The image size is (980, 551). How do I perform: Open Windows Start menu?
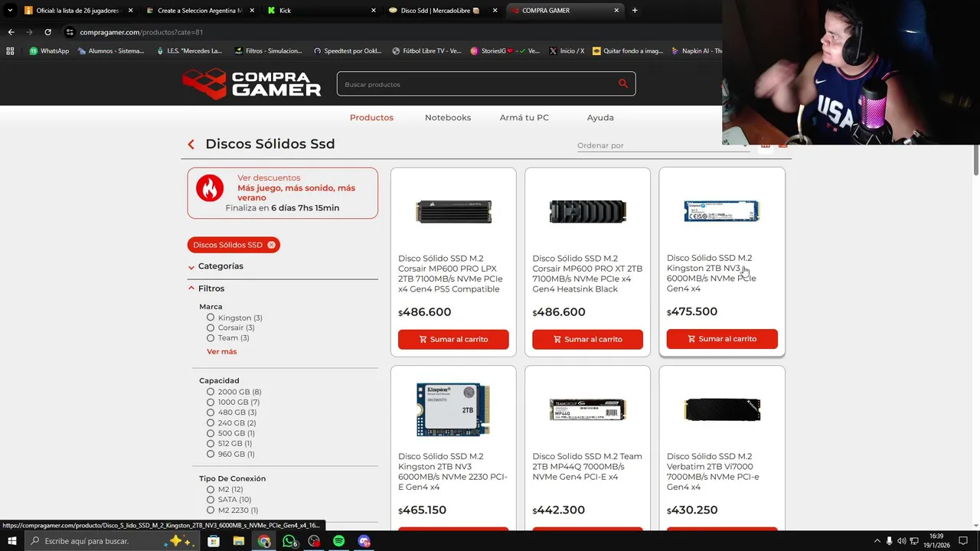tap(11, 541)
